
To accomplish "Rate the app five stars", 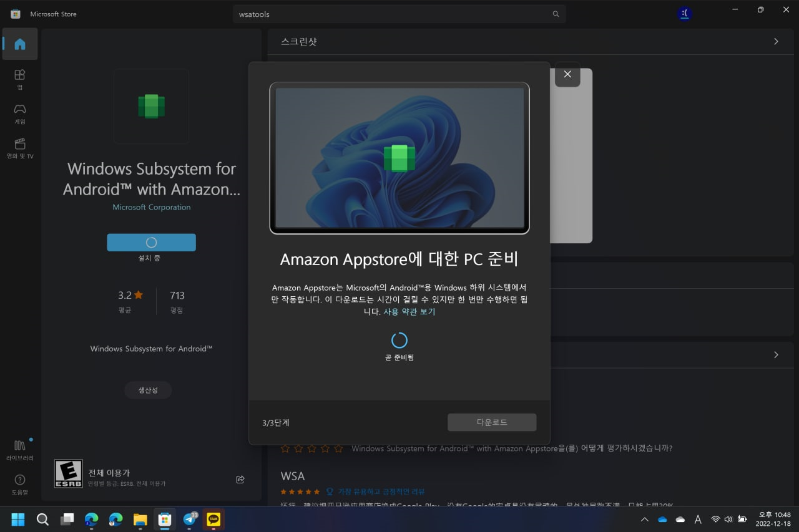I will point(338,448).
